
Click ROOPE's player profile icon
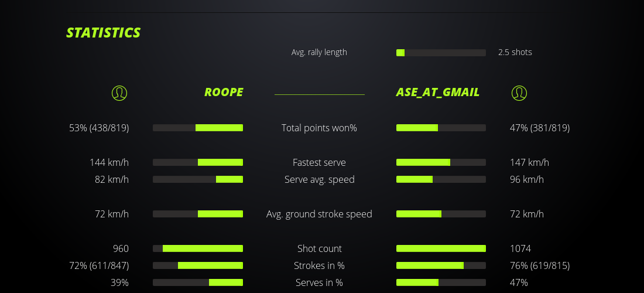(119, 93)
